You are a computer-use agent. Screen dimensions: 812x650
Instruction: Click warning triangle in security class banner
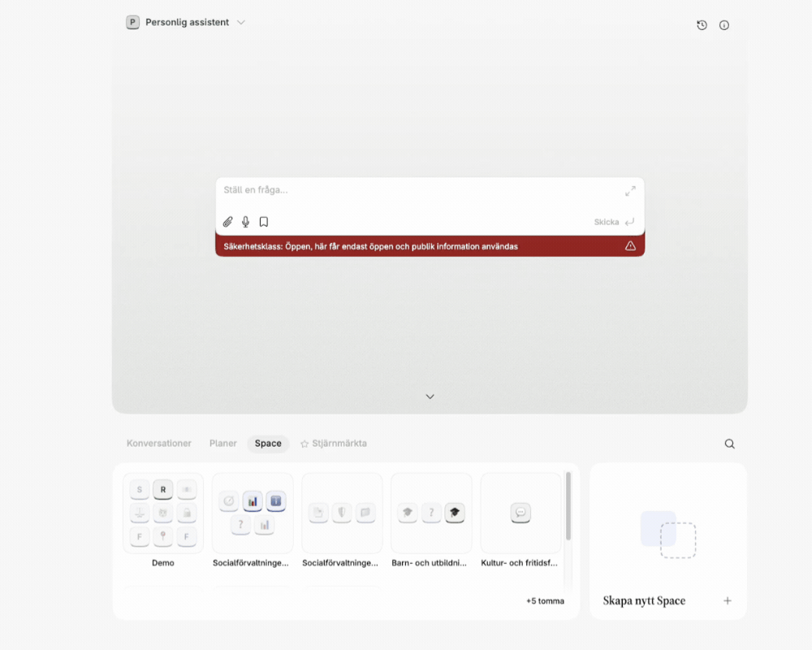tap(630, 246)
